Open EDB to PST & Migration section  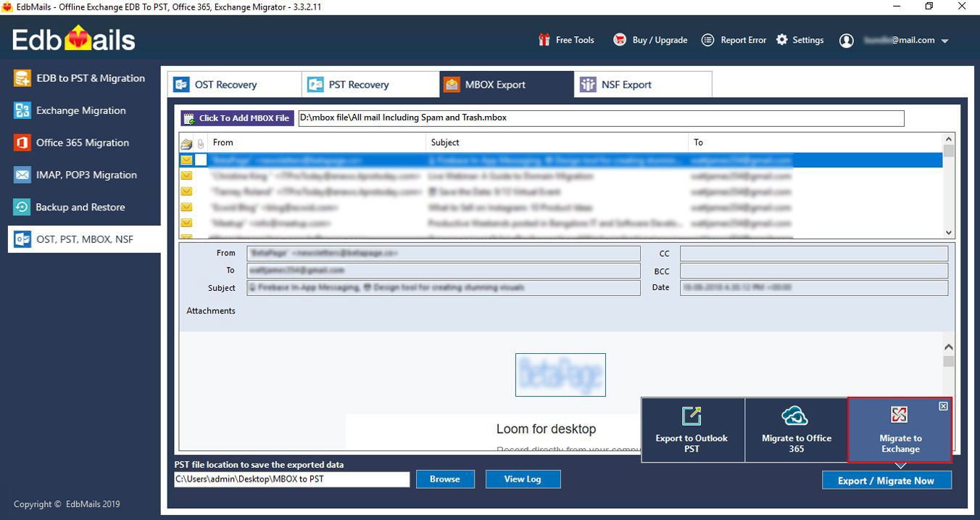(x=80, y=78)
